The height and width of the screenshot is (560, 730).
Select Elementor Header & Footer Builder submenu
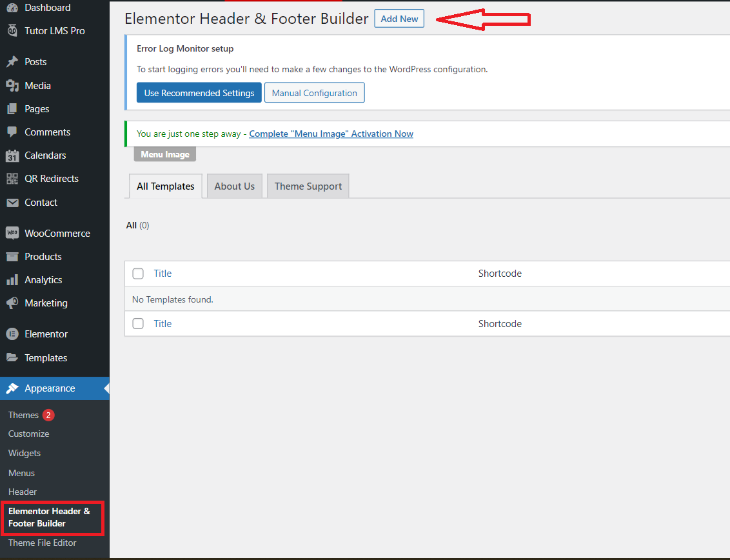pyautogui.click(x=50, y=517)
